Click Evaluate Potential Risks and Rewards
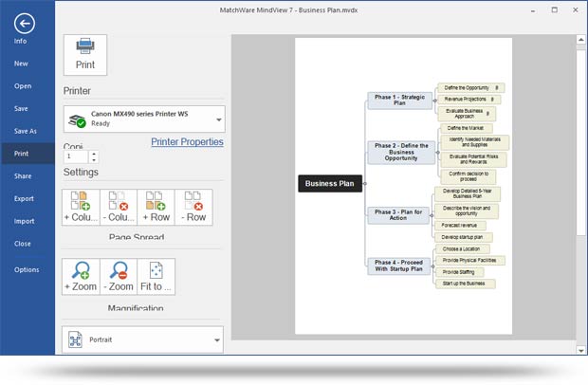This screenshot has width=588, height=385. [x=473, y=159]
